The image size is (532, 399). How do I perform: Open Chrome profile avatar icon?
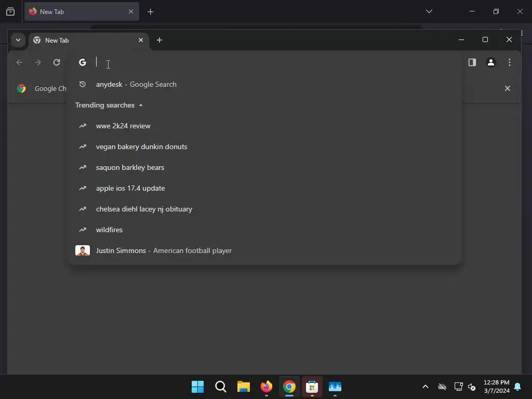490,62
